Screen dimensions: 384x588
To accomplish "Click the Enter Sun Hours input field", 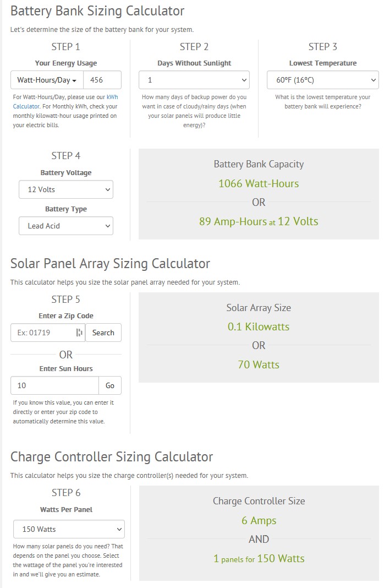I will tap(54, 385).
